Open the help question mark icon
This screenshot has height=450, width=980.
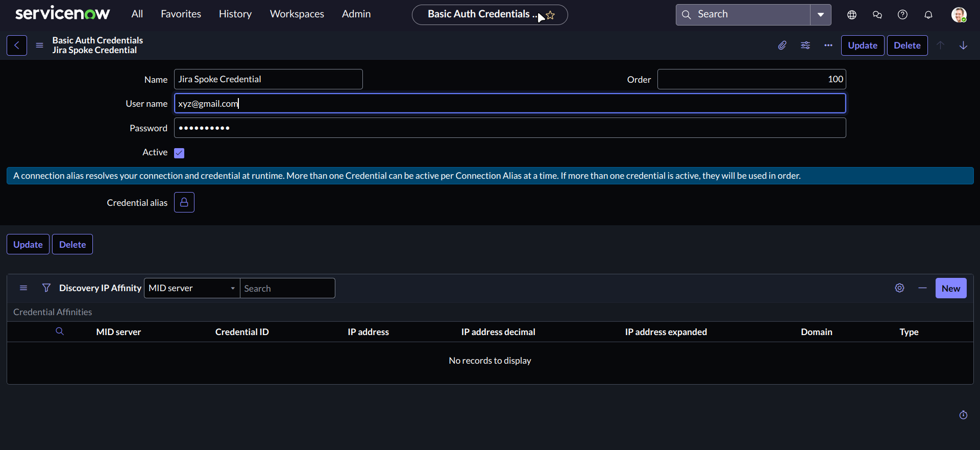coord(902,15)
